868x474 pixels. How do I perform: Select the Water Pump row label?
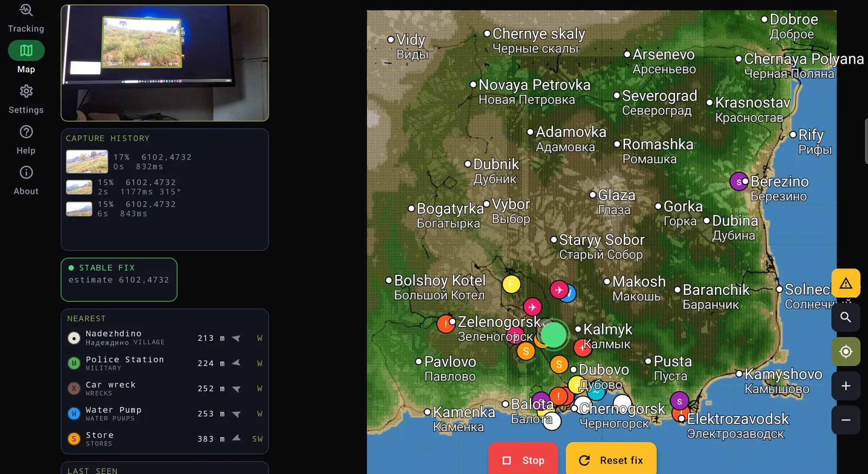113,410
